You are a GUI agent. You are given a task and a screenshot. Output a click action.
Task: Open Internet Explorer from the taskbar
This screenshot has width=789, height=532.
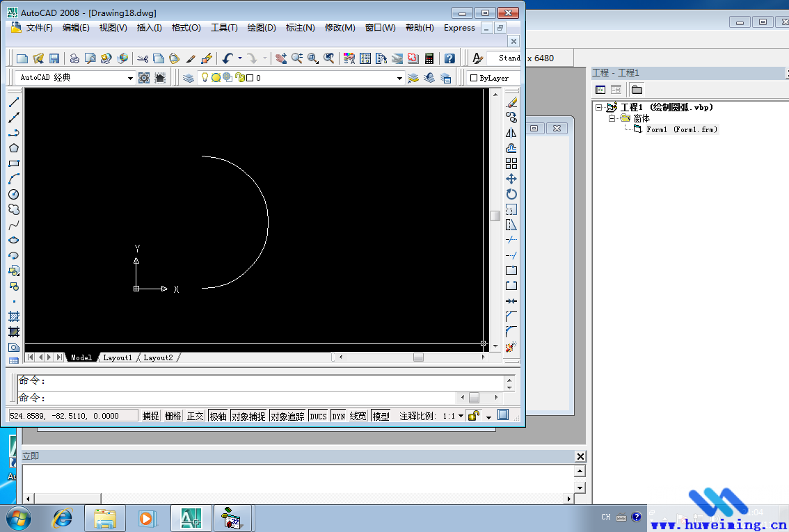pos(63,518)
